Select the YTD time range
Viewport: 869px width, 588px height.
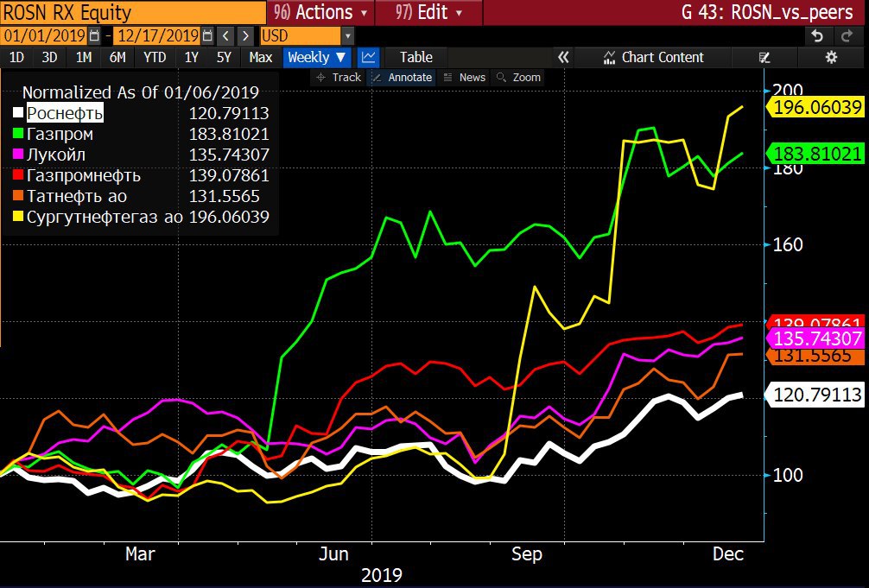pyautogui.click(x=155, y=57)
